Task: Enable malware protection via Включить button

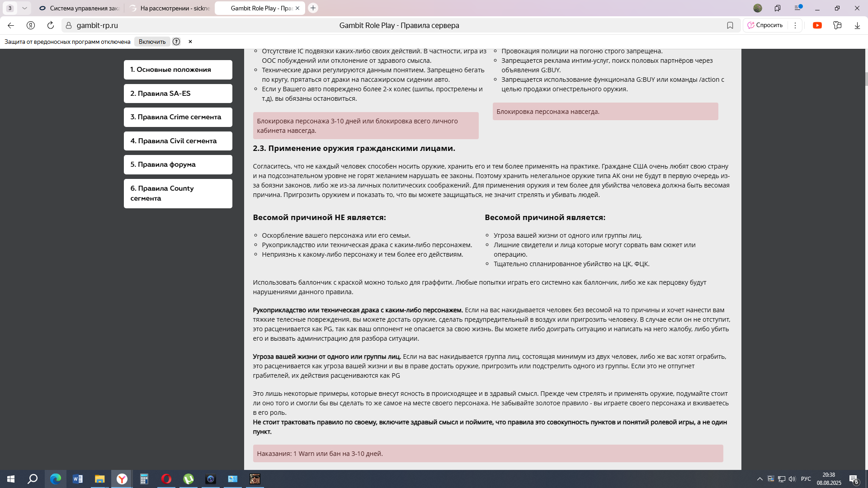Action: click(152, 42)
